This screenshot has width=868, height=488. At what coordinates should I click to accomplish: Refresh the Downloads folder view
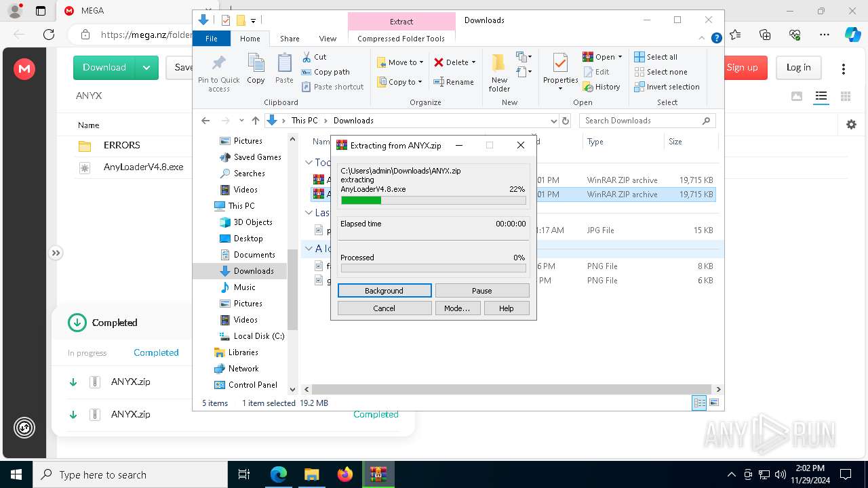(566, 121)
